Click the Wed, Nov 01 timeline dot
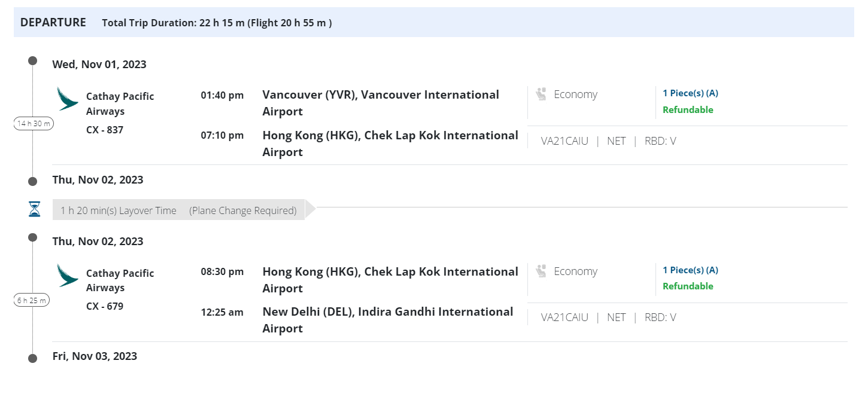The image size is (868, 397). [33, 61]
